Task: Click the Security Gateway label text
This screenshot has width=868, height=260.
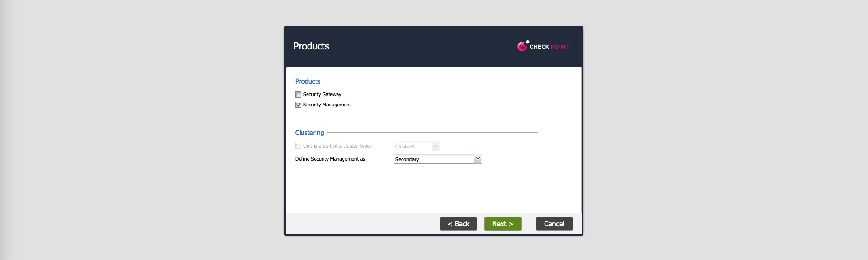Action: [x=322, y=95]
